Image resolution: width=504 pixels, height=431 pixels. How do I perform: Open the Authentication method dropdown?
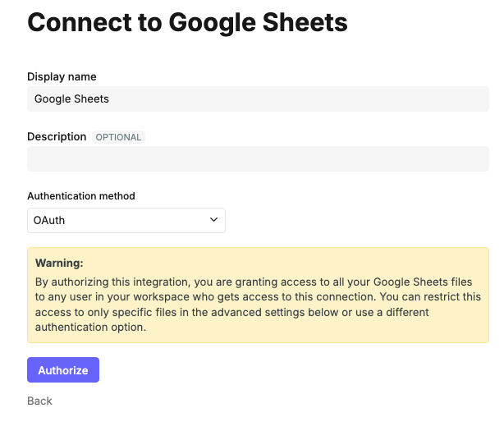tap(126, 221)
